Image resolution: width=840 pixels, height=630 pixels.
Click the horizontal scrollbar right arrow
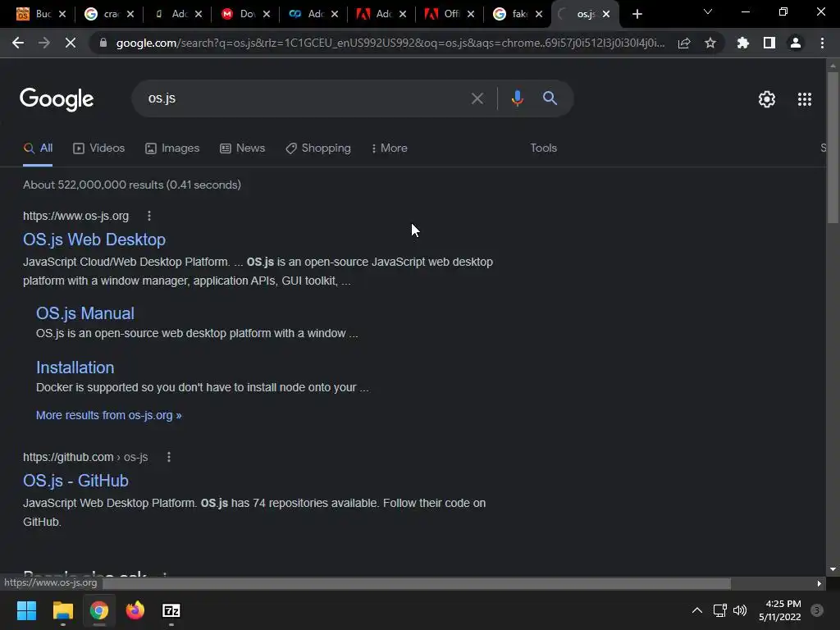[819, 583]
